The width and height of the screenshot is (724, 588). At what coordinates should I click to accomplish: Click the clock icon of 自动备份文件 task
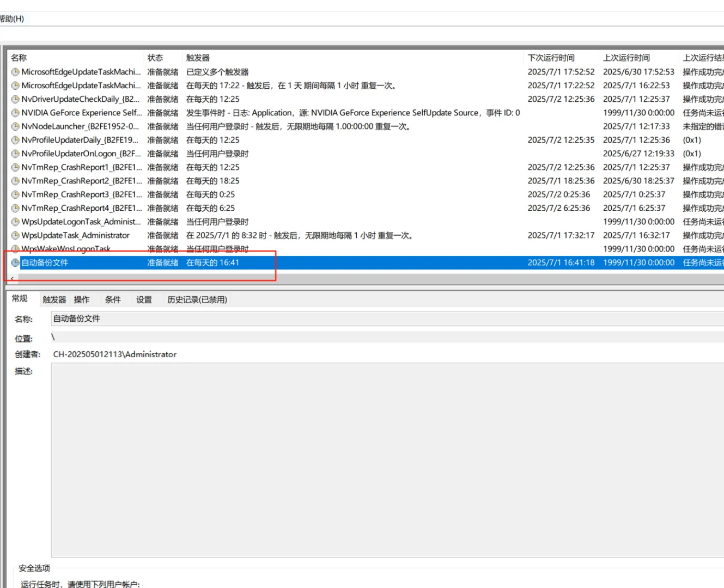[15, 262]
